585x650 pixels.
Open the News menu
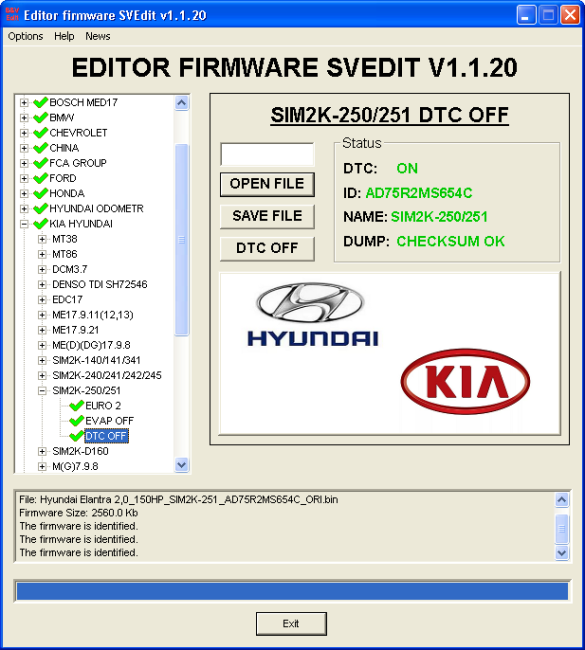(x=98, y=36)
